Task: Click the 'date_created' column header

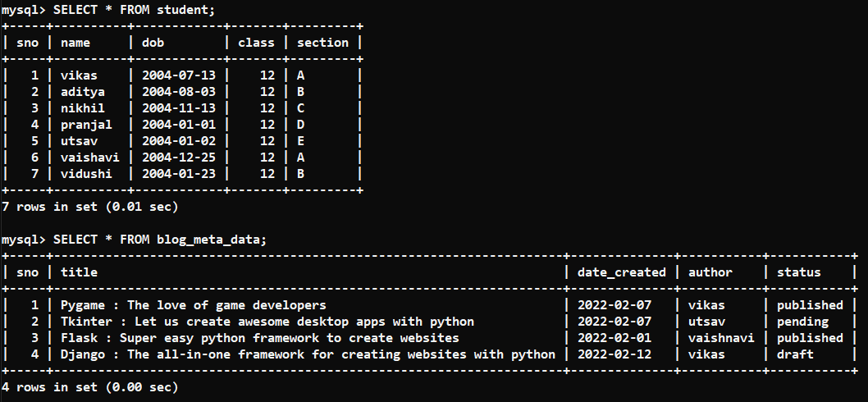Action: coord(622,272)
